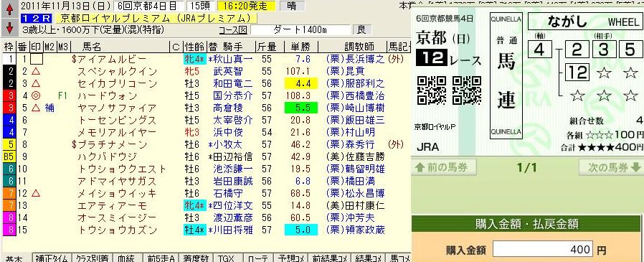Click jockey name 岩田康誠
This screenshot has height=262, width=644.
pos(233,181)
